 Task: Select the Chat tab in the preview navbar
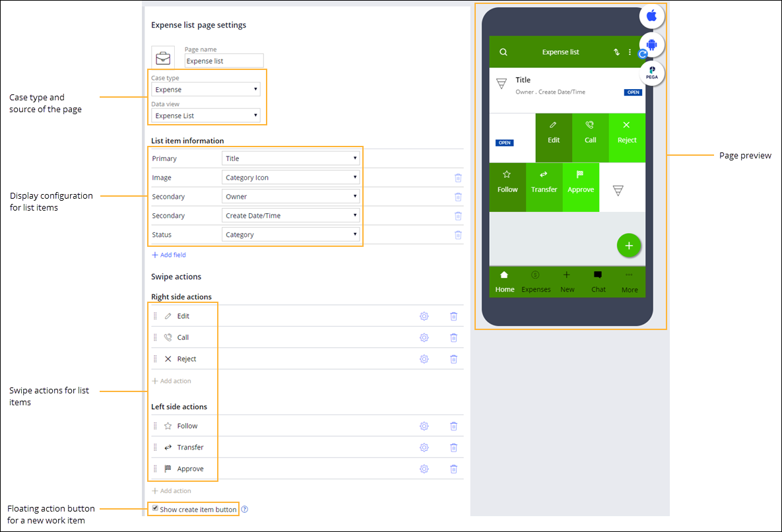[x=598, y=283]
